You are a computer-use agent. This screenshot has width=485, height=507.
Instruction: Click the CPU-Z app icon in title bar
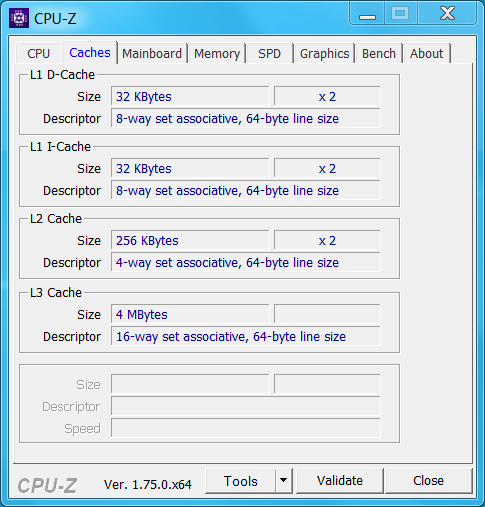[x=19, y=18]
